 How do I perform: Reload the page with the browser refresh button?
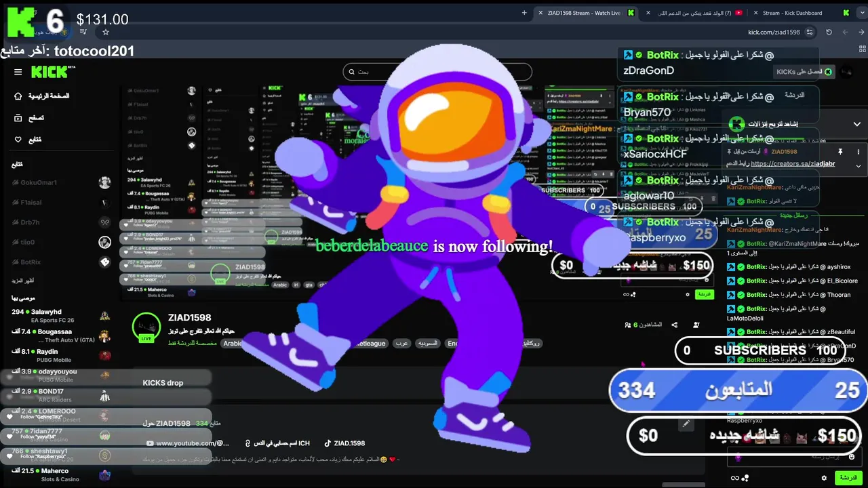829,32
